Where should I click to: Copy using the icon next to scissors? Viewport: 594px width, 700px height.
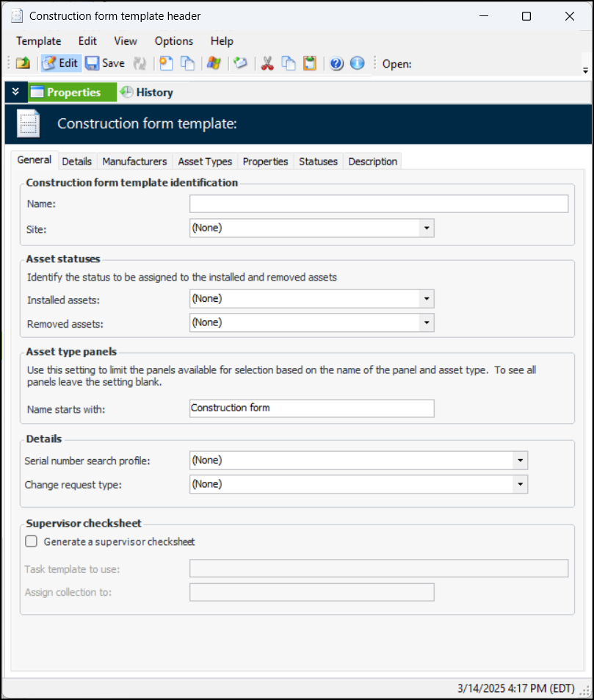click(289, 63)
